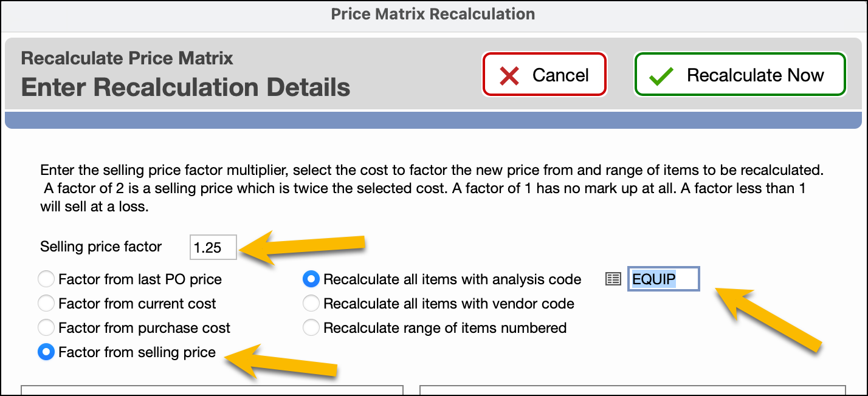The image size is (868, 396).
Task: Click the blue separator bar below the header
Action: (433, 120)
